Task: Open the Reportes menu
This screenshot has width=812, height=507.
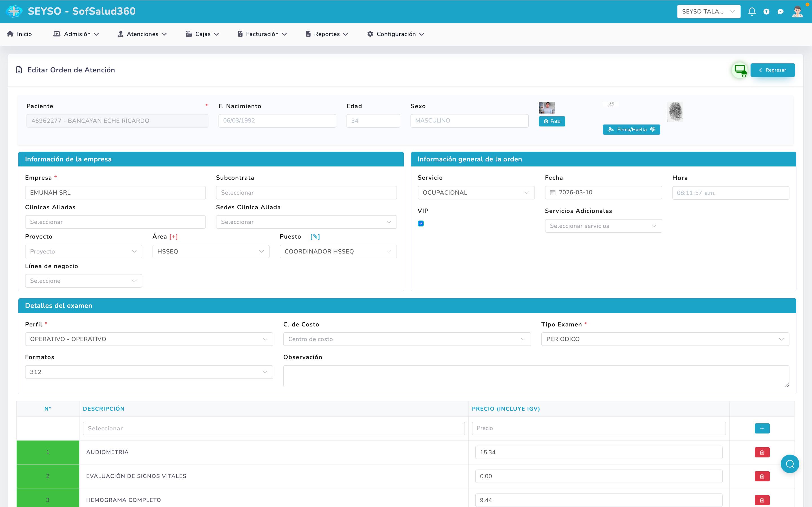Action: pyautogui.click(x=327, y=34)
